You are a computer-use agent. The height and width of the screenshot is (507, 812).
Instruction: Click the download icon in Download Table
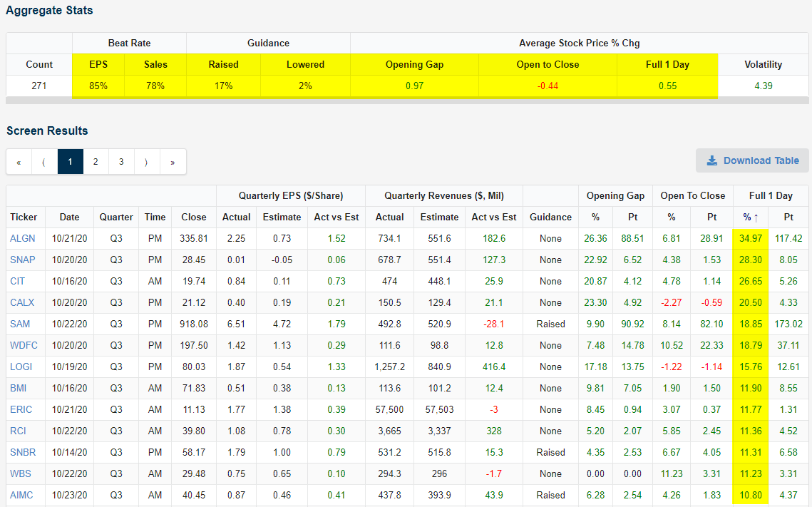pyautogui.click(x=712, y=160)
